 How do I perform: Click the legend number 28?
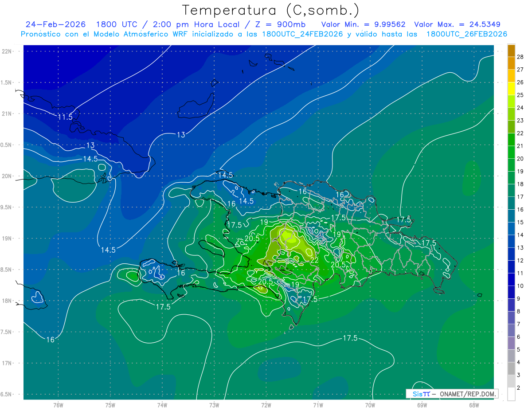520,57
